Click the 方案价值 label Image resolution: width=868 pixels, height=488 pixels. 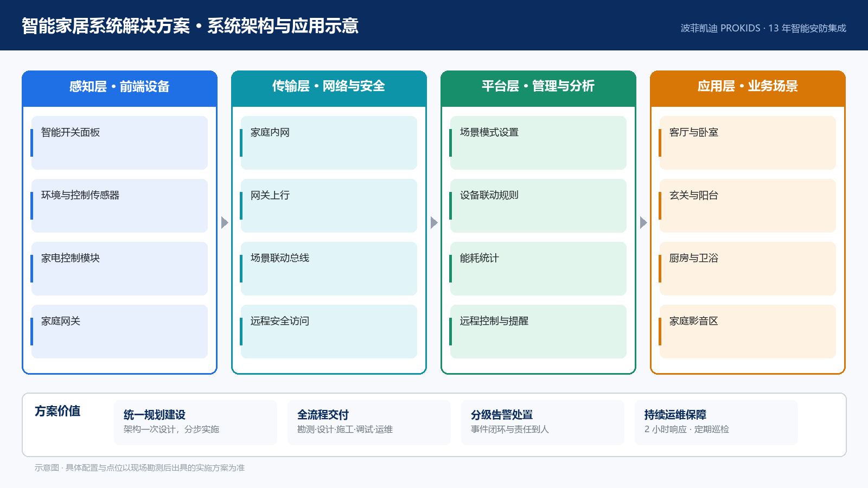[x=58, y=411]
